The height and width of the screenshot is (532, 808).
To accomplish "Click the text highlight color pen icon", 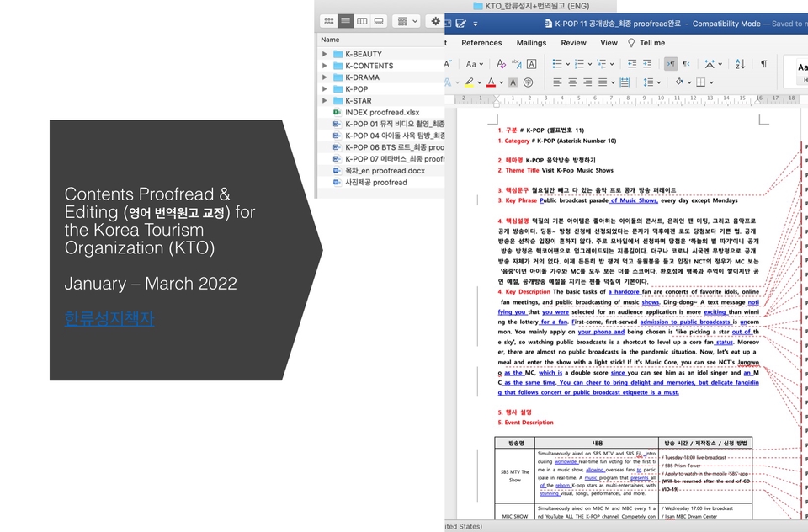I will (x=469, y=82).
